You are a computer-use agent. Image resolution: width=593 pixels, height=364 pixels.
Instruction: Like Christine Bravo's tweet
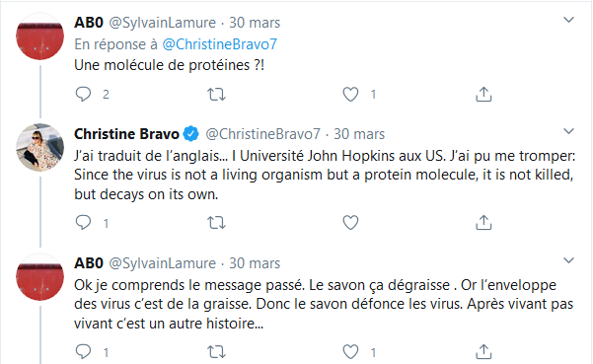coord(350,223)
